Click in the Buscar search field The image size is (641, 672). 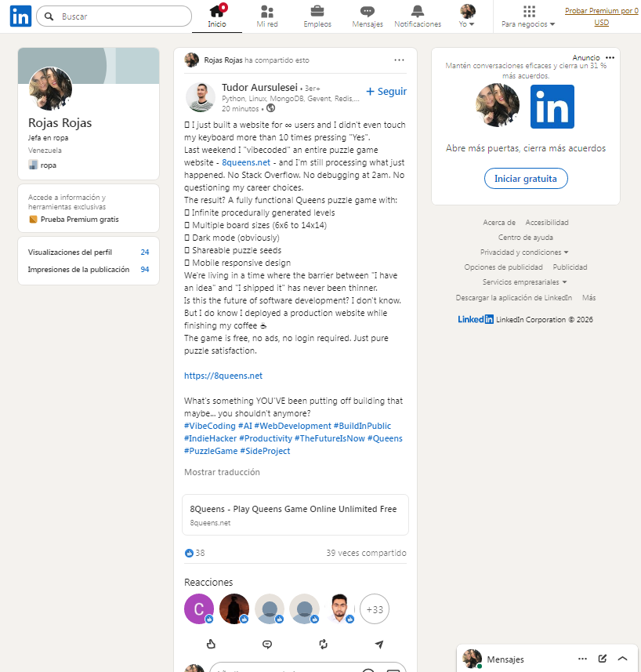tap(114, 16)
